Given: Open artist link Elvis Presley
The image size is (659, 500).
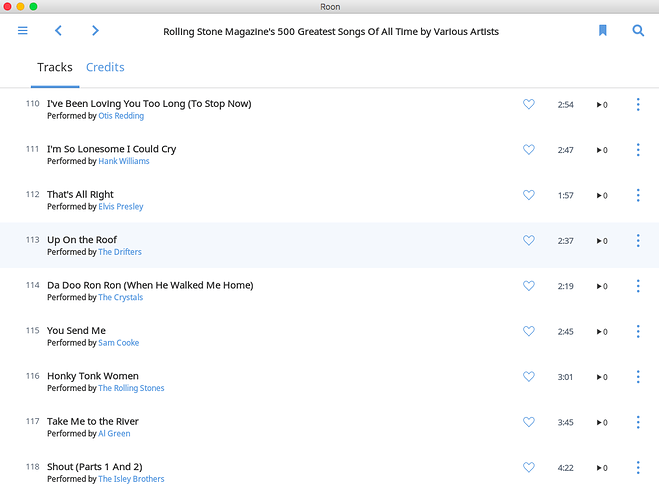Looking at the screenshot, I should pos(121,207).
